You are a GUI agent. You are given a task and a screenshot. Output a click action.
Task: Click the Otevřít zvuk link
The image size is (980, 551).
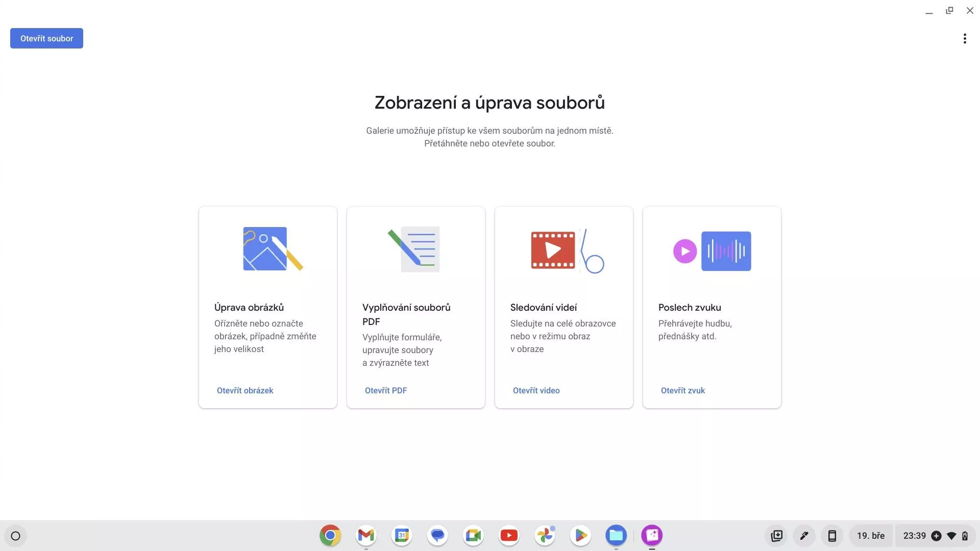[x=682, y=390]
